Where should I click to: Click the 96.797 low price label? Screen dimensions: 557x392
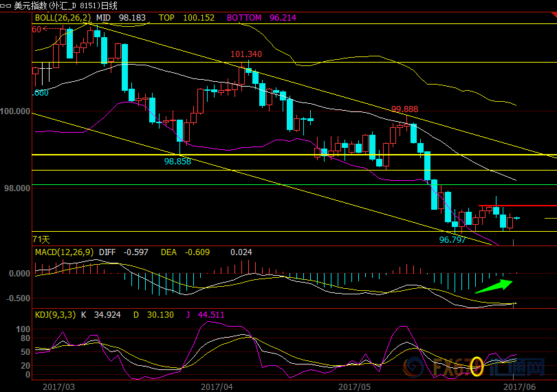[x=452, y=240]
